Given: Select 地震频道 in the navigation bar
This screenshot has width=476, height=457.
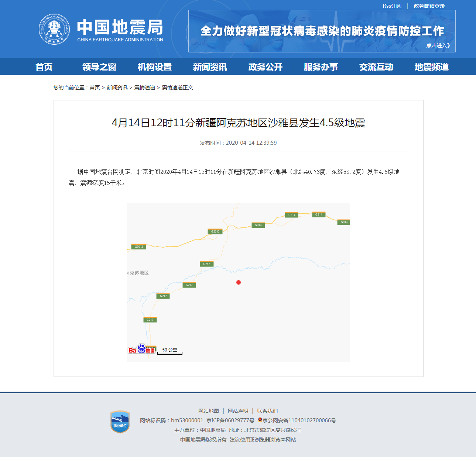Looking at the screenshot, I should click(431, 67).
